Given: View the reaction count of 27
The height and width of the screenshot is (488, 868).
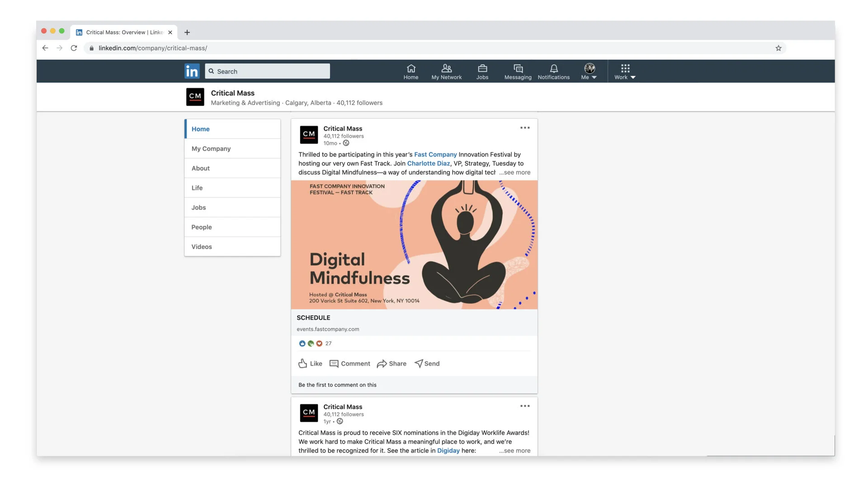Looking at the screenshot, I should [x=328, y=343].
